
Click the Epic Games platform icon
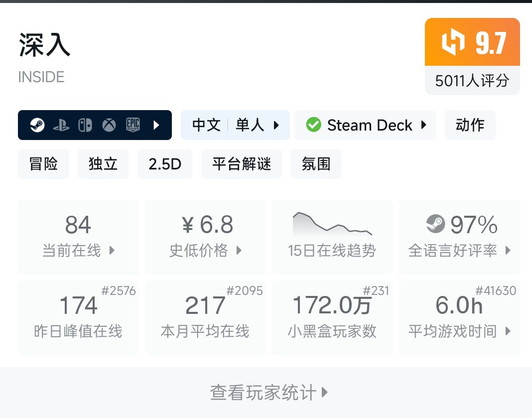click(133, 125)
